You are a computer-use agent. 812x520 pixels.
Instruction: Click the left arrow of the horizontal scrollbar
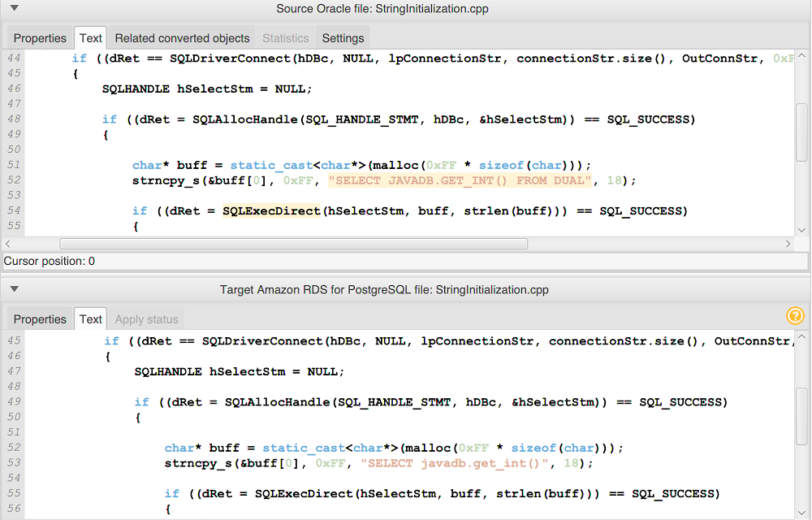[7, 243]
